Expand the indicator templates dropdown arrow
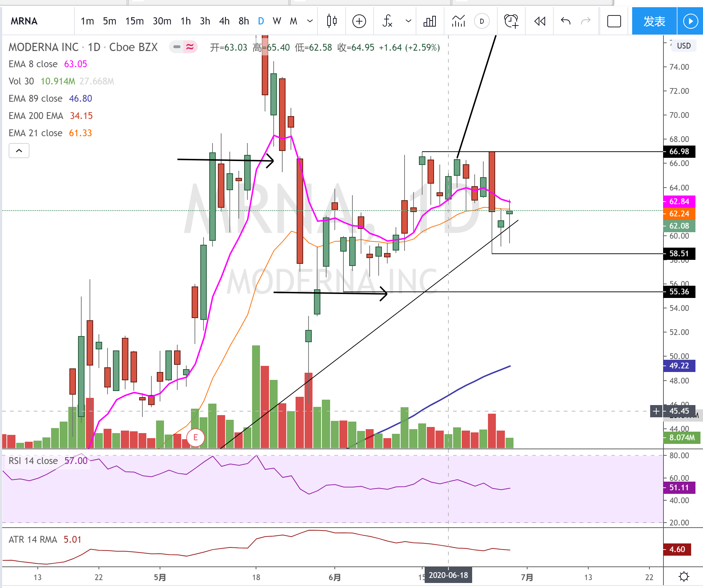The image size is (703, 588). [408, 21]
